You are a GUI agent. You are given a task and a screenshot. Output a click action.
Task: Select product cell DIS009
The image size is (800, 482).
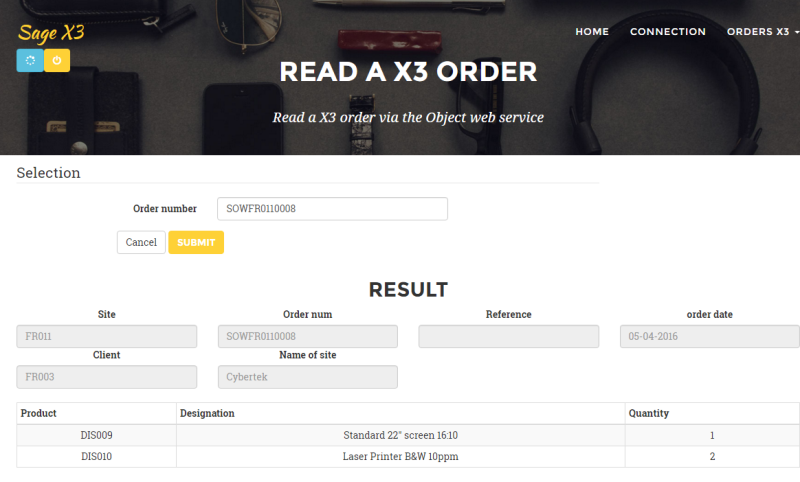[96, 435]
